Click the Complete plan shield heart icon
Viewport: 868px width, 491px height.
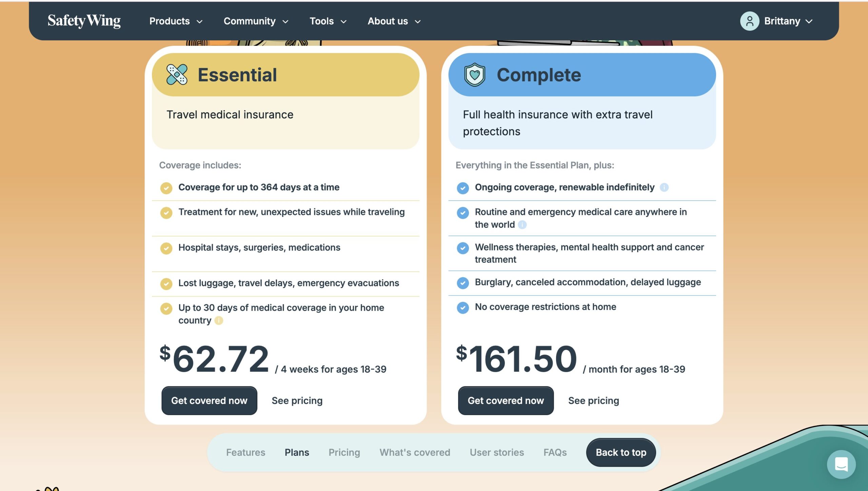click(474, 75)
